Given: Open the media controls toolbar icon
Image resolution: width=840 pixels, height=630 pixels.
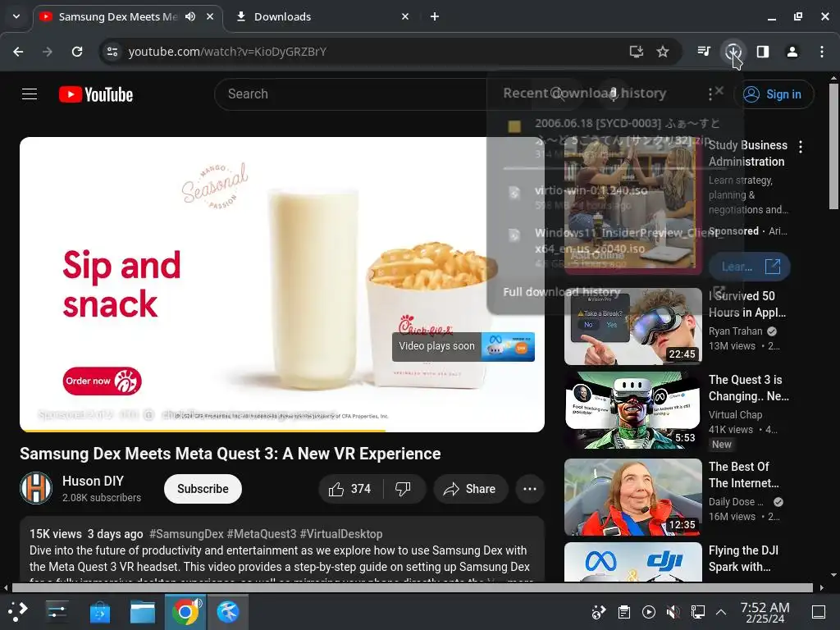Looking at the screenshot, I should click(x=704, y=52).
